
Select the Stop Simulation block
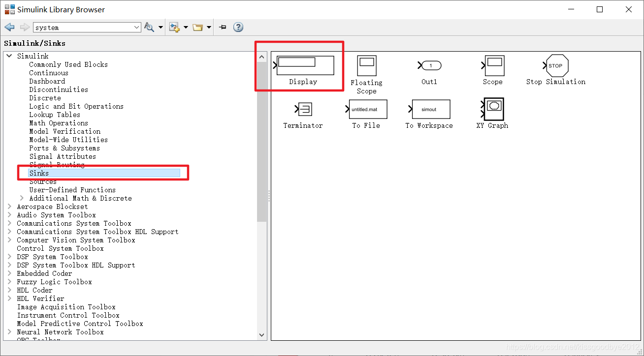(x=556, y=70)
